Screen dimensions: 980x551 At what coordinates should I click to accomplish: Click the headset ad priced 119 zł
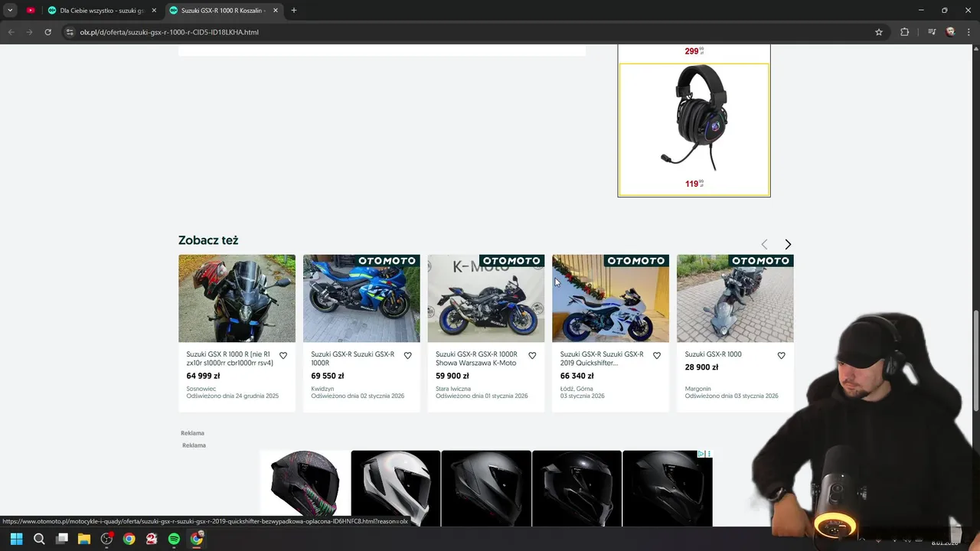click(694, 129)
